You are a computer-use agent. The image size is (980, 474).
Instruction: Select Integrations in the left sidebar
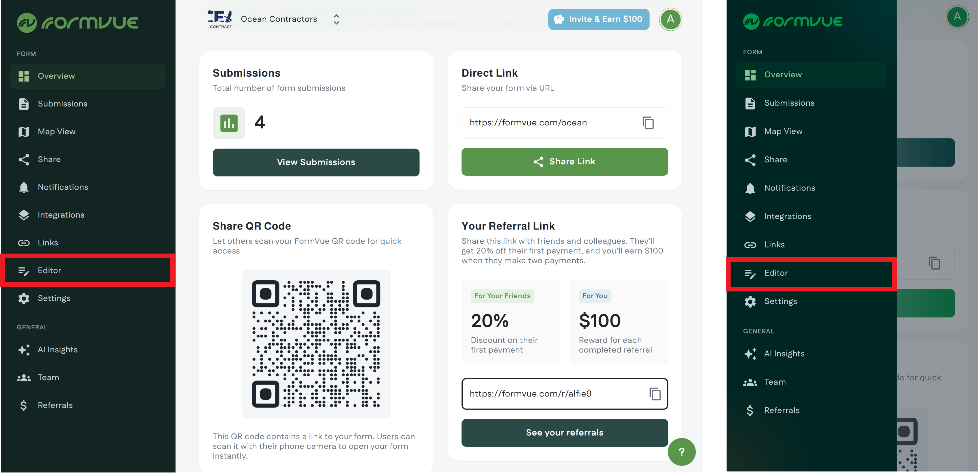(x=61, y=215)
